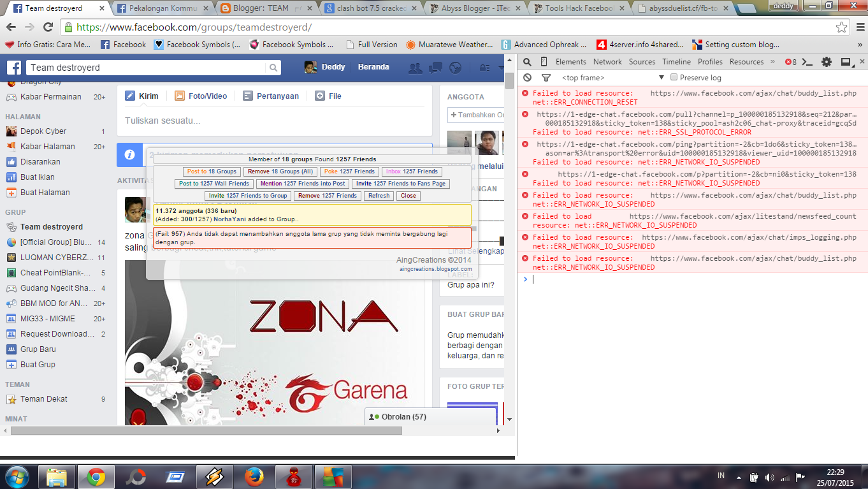Click the Foto/Video composer icon

tap(180, 96)
